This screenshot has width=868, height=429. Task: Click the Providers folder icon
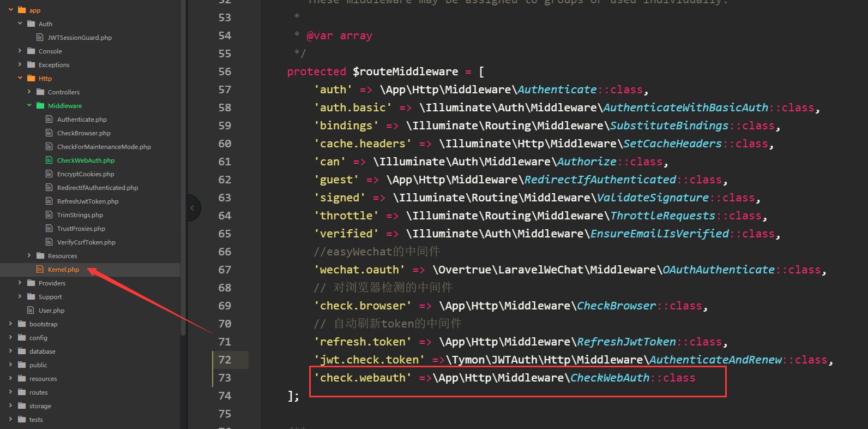tap(31, 283)
